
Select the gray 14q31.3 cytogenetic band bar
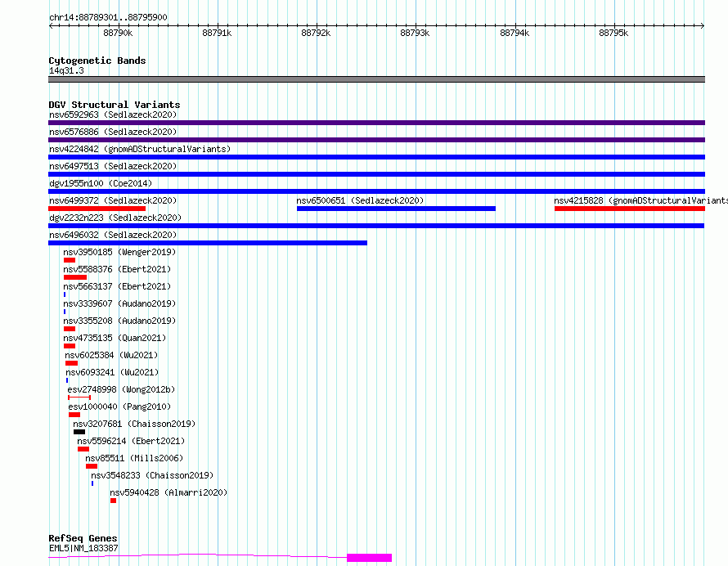point(376,79)
